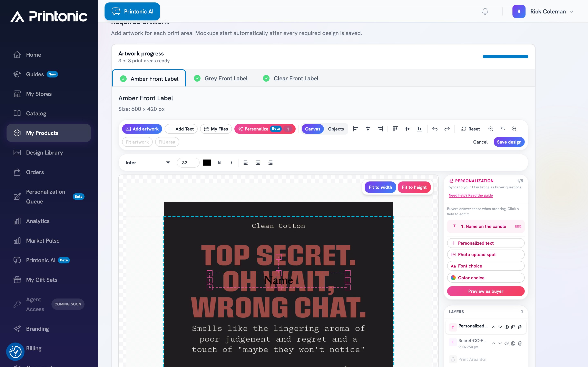Viewport: 588px width, 367px height.
Task: Toggle bold text formatting
Action: [x=219, y=163]
